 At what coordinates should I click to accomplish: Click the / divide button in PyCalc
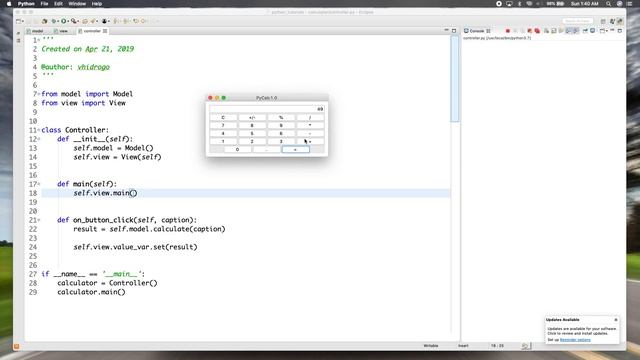tap(310, 118)
